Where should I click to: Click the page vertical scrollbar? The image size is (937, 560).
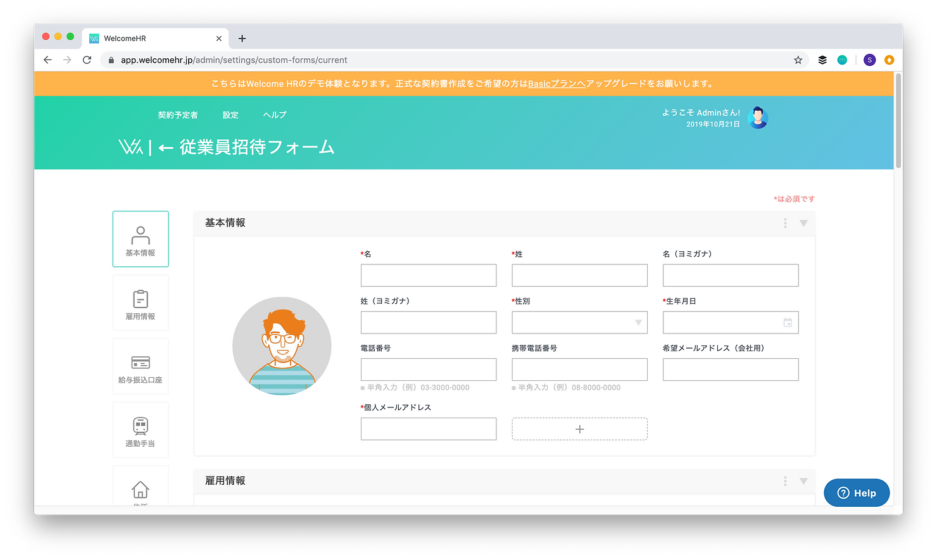click(898, 121)
